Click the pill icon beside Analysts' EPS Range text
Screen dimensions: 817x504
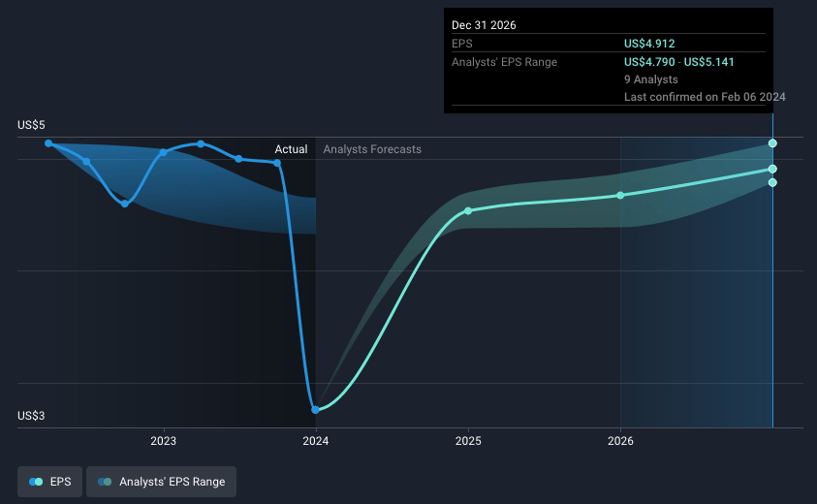coord(104,482)
